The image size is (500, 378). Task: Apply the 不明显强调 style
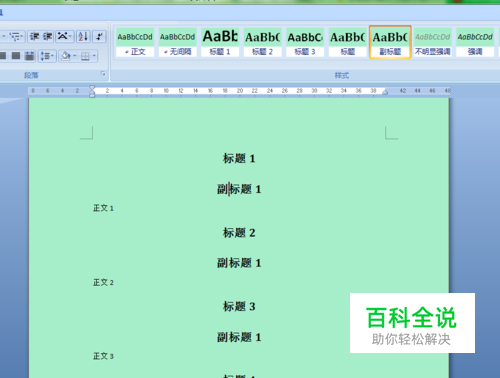click(x=433, y=42)
